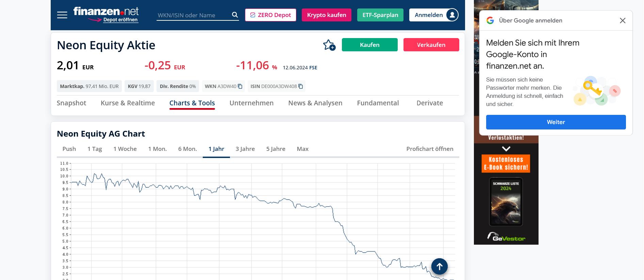Focus the WKN/ISIN search field

pyautogui.click(x=192, y=15)
